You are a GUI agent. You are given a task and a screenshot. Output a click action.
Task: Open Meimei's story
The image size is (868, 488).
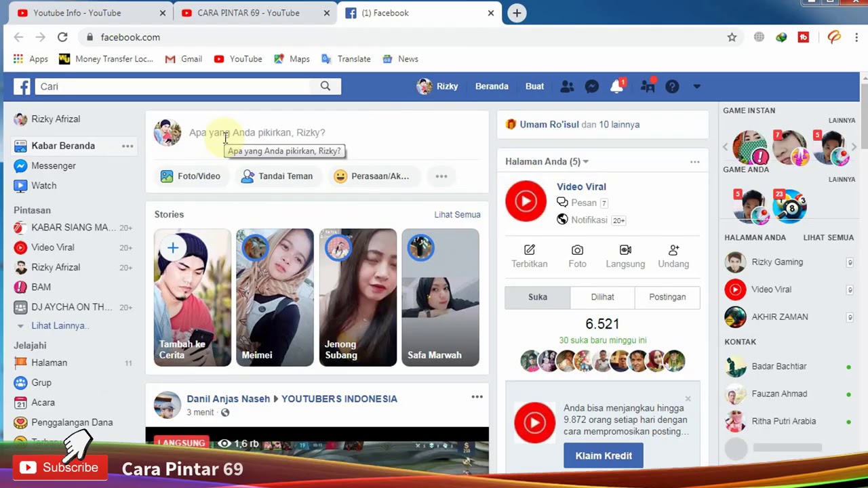coord(275,298)
